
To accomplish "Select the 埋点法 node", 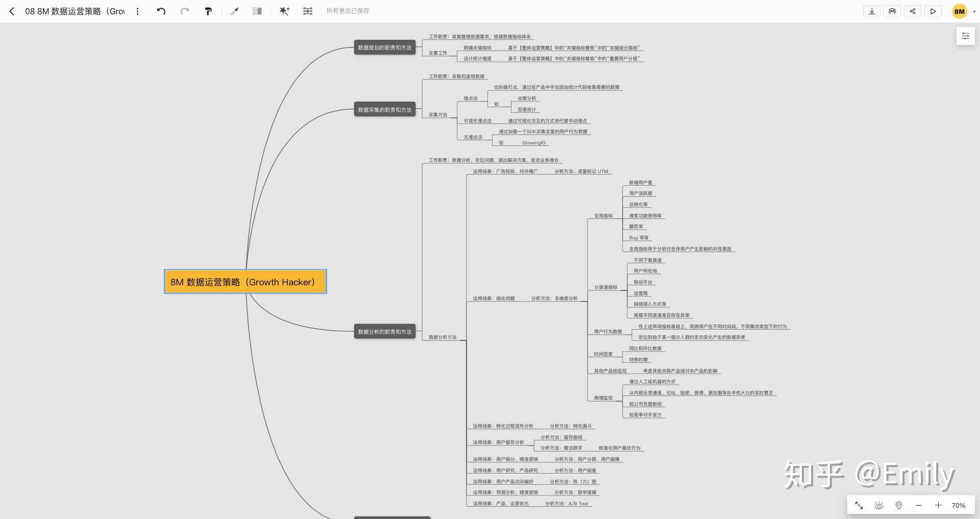I will 471,98.
